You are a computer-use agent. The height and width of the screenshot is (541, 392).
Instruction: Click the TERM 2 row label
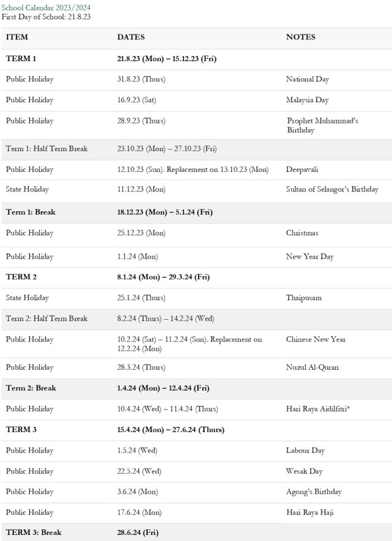[x=21, y=277]
